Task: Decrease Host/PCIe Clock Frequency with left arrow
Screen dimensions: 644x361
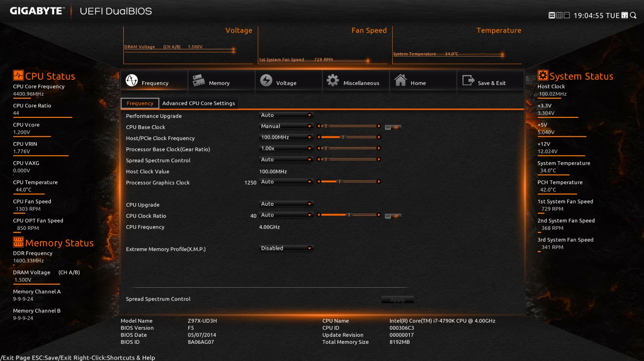Action: [x=318, y=137]
